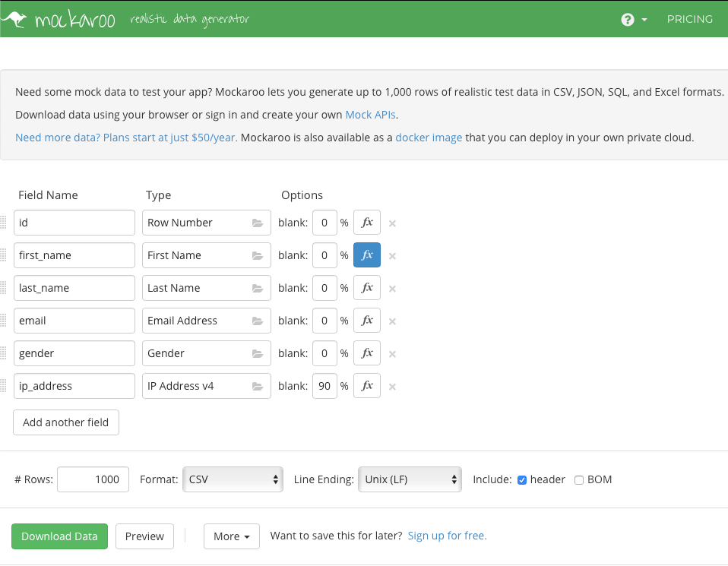Grab the drag handle for id row
The image size is (728, 566).
pyautogui.click(x=3, y=223)
